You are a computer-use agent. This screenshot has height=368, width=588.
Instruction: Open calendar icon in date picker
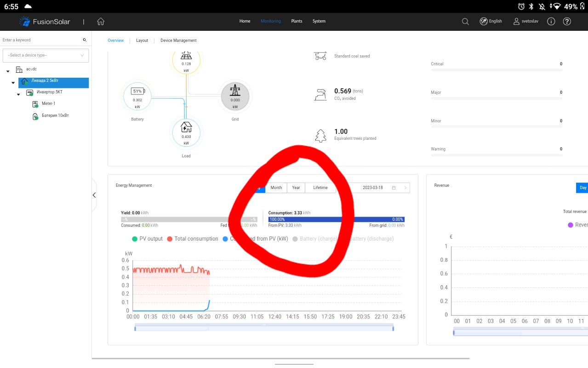click(394, 188)
